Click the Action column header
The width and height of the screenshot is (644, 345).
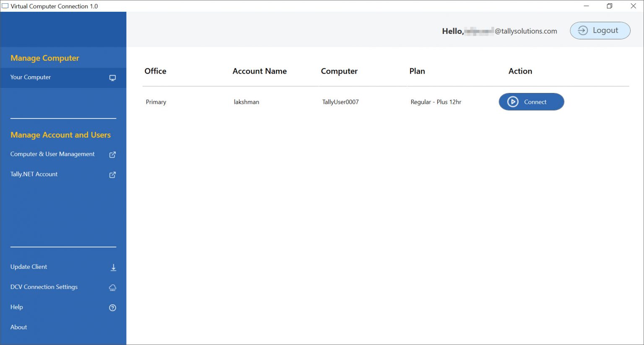pyautogui.click(x=520, y=71)
